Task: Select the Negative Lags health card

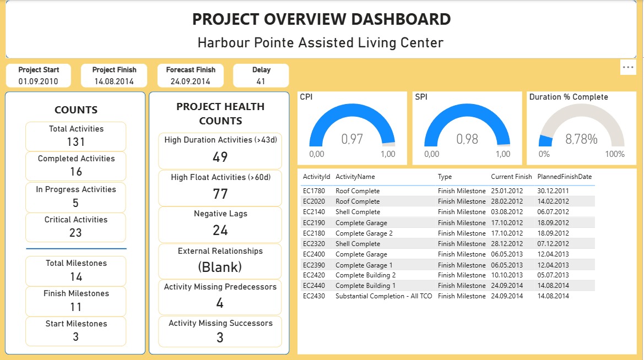Action: 220,224
